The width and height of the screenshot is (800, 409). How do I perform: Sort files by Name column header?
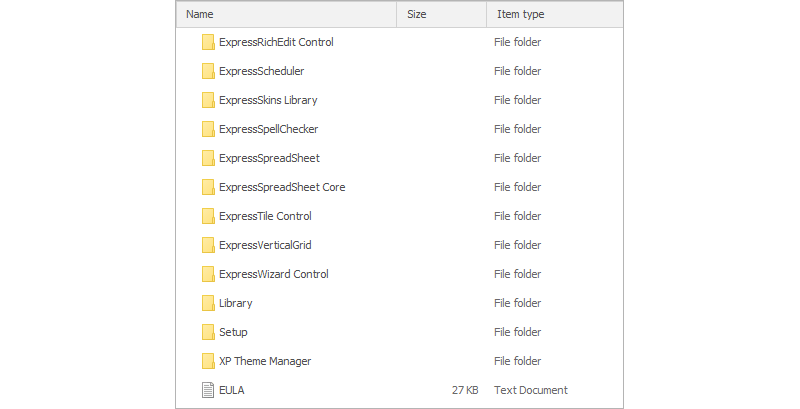click(x=200, y=14)
